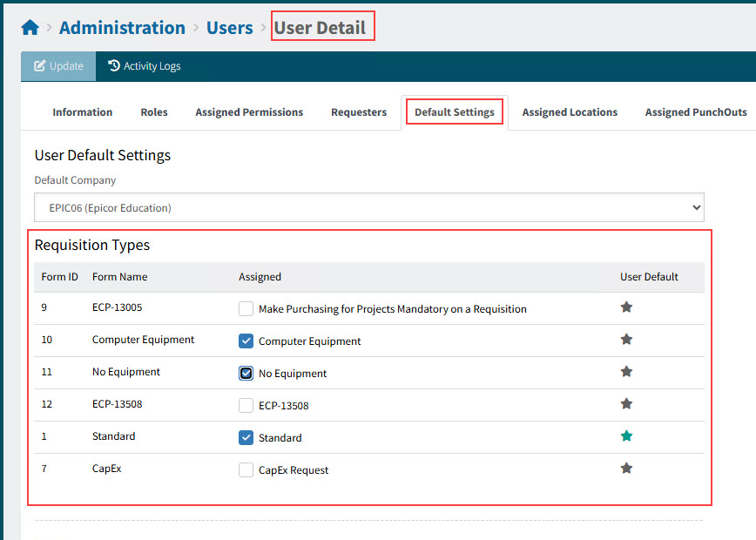Make CapEx the default via star
The height and width of the screenshot is (540, 756).
(x=626, y=469)
